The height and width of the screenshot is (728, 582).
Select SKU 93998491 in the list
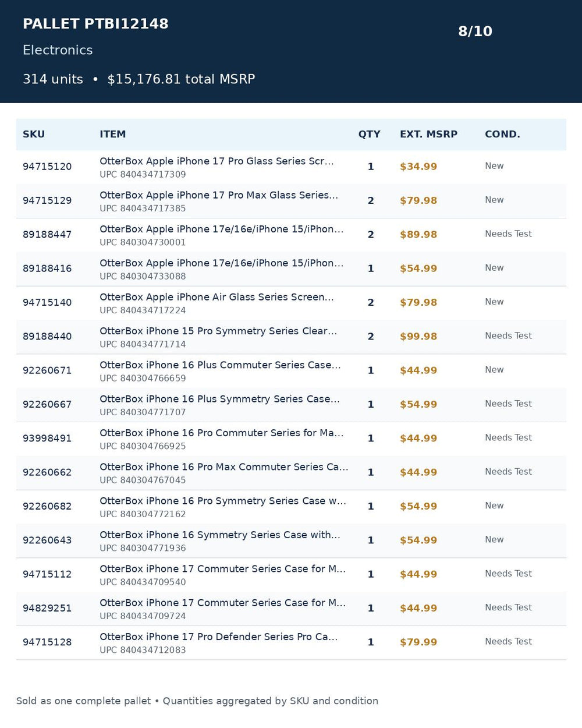pos(47,439)
